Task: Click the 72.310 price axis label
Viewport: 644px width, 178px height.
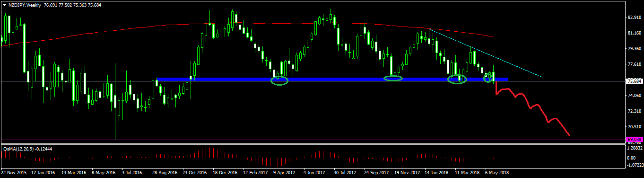Action: pyautogui.click(x=634, y=111)
